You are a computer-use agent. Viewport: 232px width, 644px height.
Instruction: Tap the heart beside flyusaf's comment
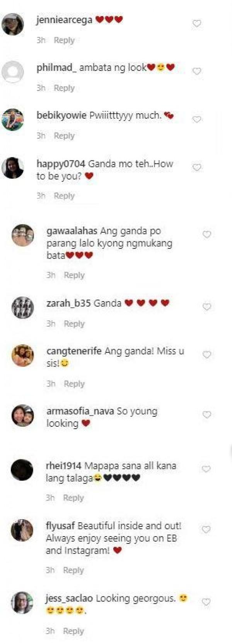[206, 529]
